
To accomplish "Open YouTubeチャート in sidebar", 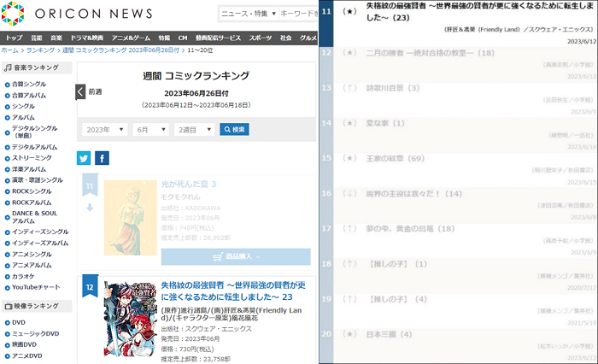I will (36, 287).
